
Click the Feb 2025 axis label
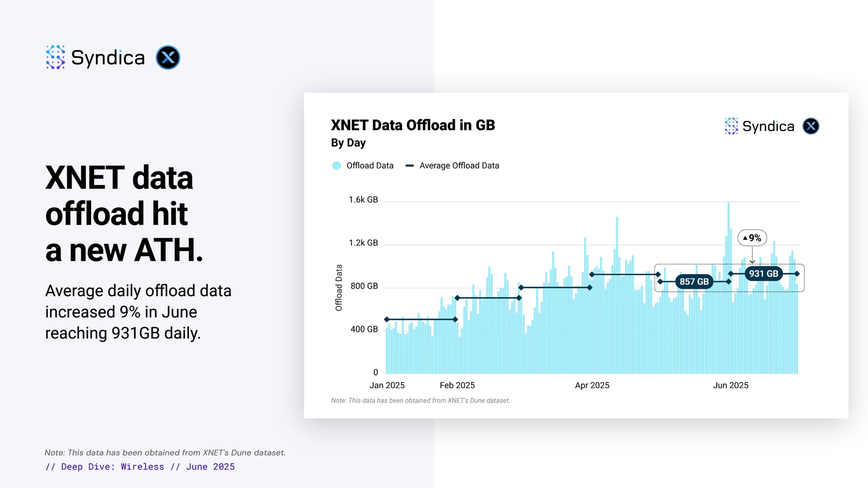pyautogui.click(x=457, y=385)
